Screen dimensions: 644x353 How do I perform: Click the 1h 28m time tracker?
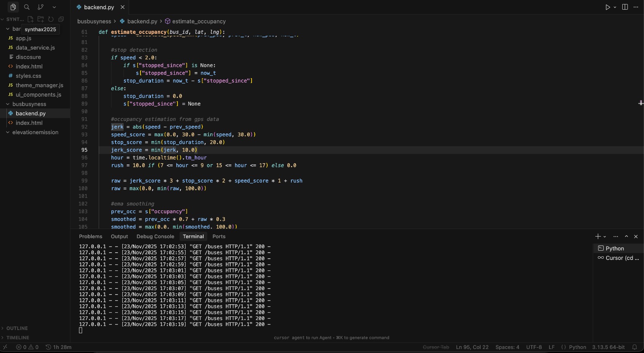coord(59,347)
